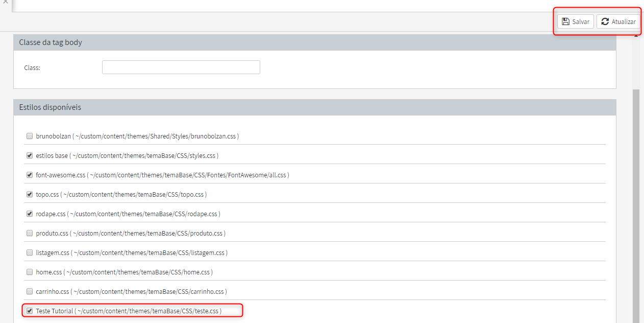644x323 pixels.
Task: Uncheck the font-awesome.css checkbox
Action: (x=30, y=175)
